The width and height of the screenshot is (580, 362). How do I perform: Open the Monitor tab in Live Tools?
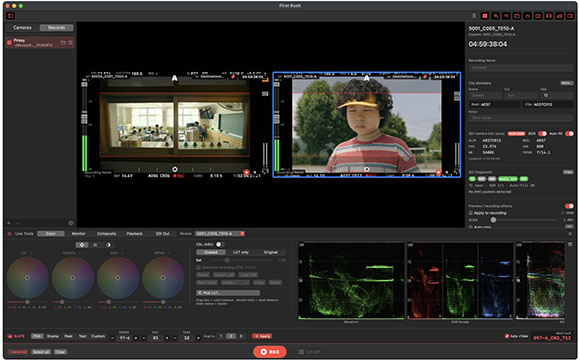coord(78,234)
